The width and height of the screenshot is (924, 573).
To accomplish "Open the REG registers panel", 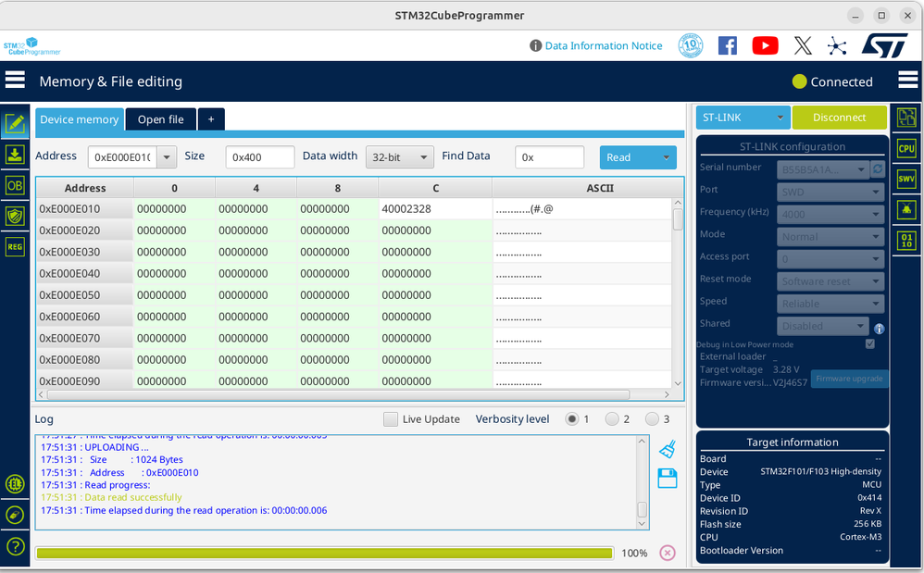I will click(x=15, y=246).
